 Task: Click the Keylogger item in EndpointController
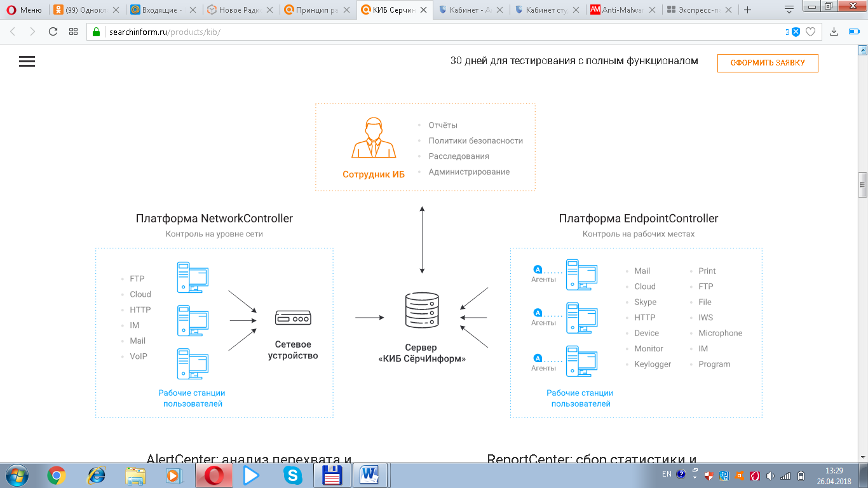point(653,364)
